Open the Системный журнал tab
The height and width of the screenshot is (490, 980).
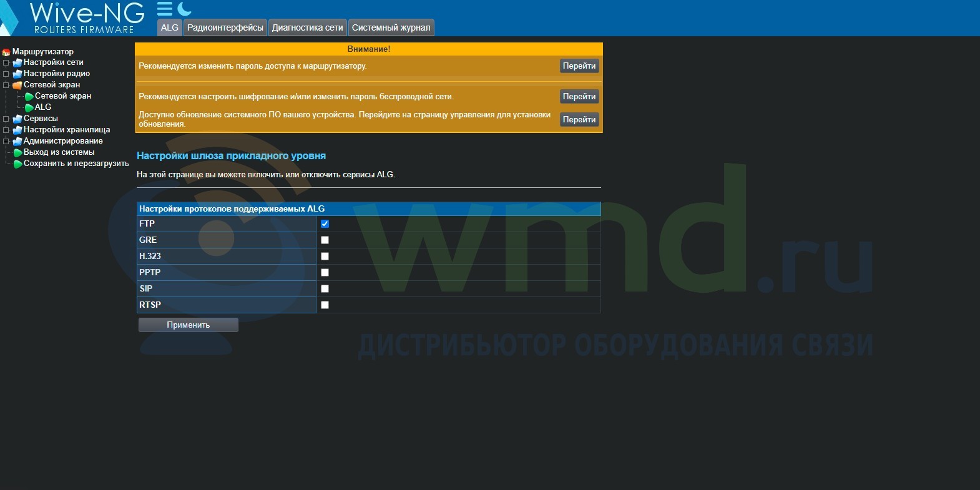391,27
